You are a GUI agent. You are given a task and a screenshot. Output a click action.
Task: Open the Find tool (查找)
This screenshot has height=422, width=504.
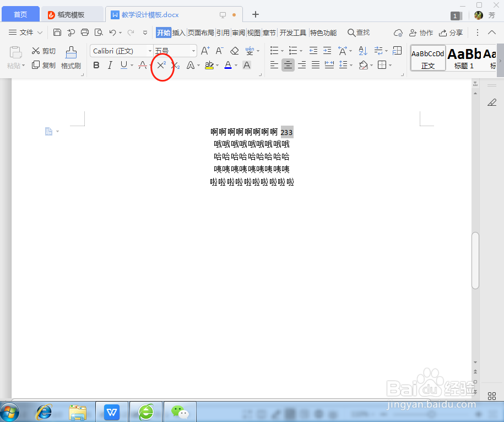[x=359, y=33]
